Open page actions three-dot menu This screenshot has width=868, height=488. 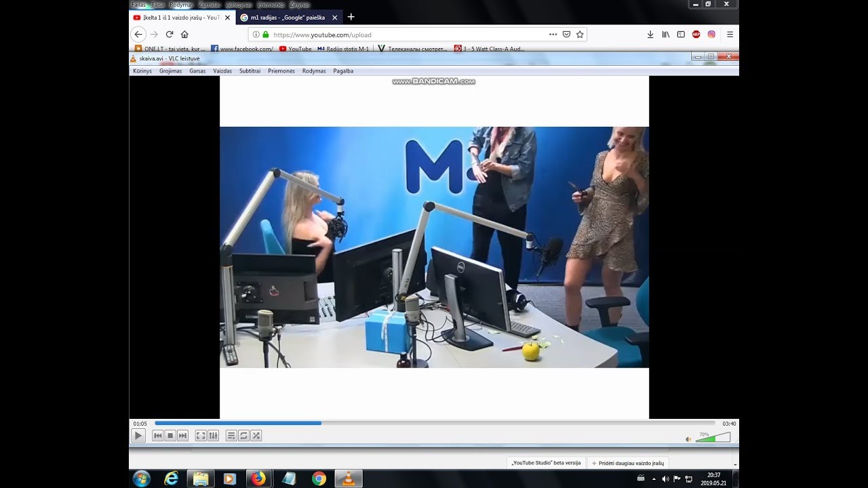click(x=553, y=35)
